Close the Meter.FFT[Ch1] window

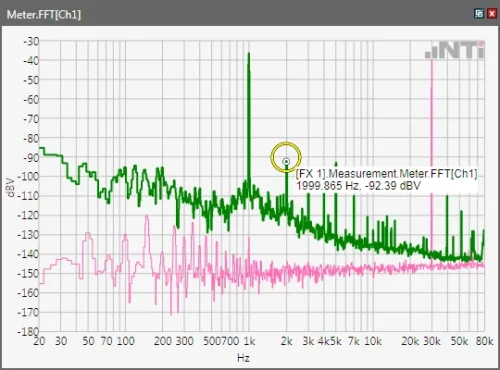click(492, 14)
